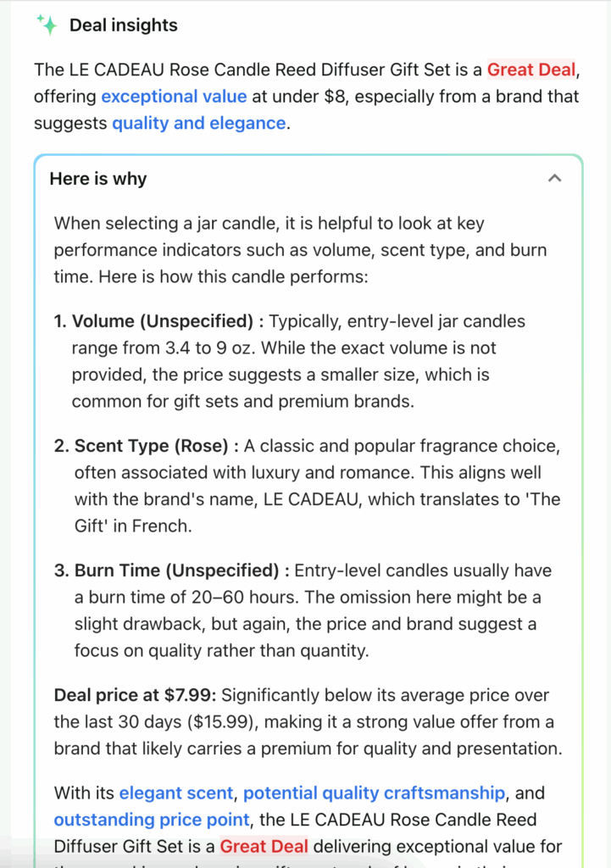Select the 'Scent Type (Rose)' list item title

pos(153,446)
